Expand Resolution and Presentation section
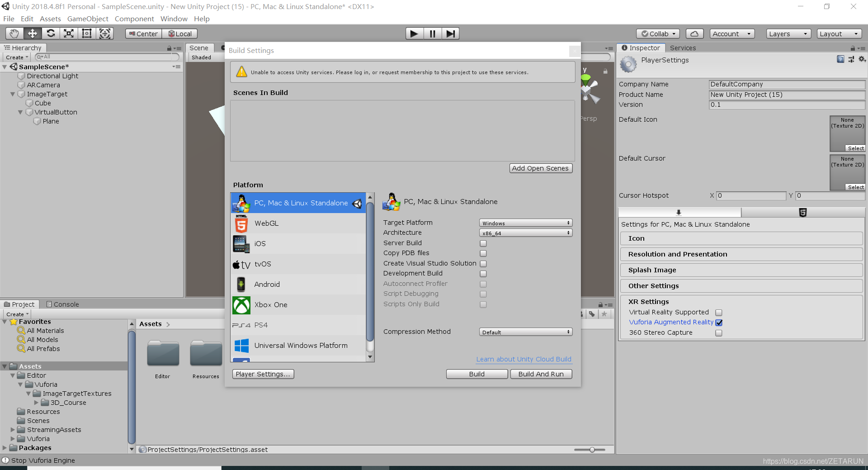868x470 pixels. point(741,254)
